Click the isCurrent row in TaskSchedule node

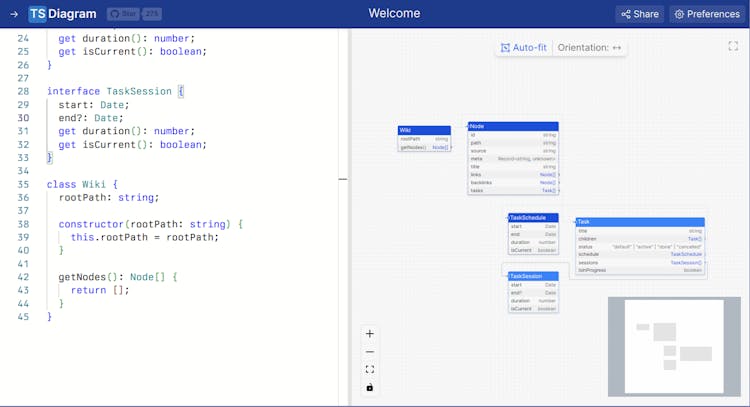point(533,250)
